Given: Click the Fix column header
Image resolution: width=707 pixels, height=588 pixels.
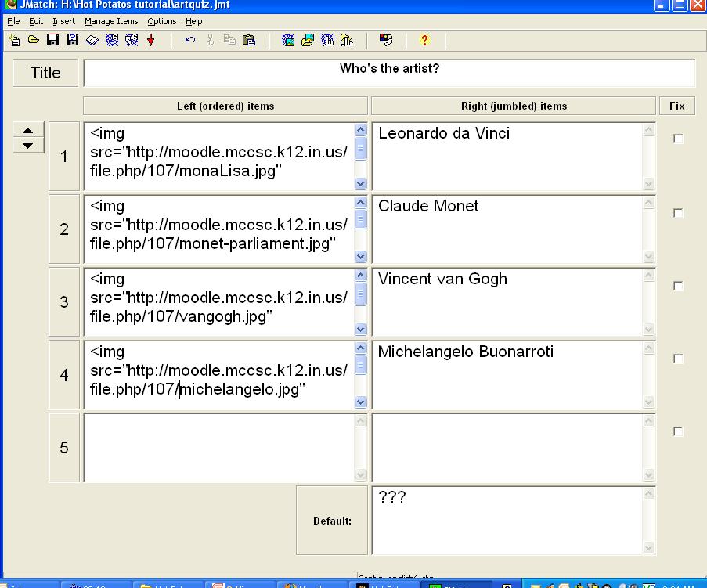Looking at the screenshot, I should [676, 106].
